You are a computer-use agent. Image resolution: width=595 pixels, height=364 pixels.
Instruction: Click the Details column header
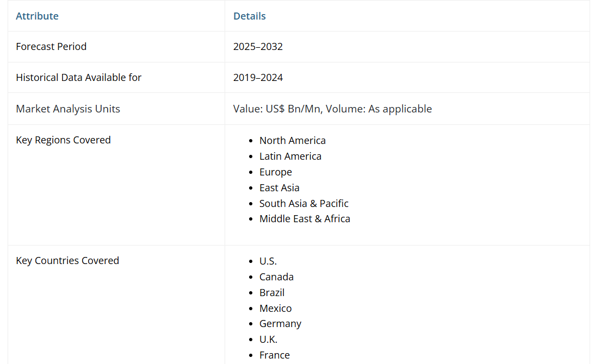[249, 16]
